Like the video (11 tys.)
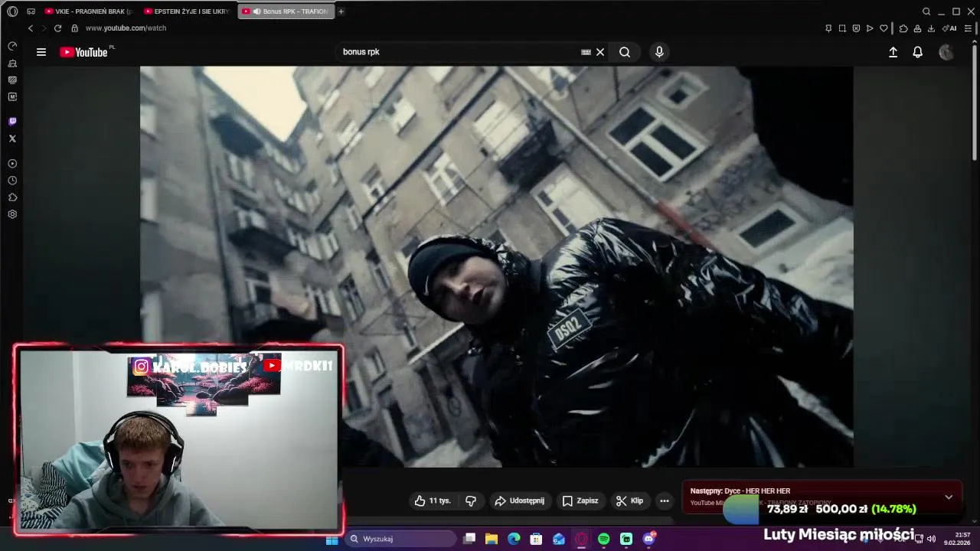Screen dimensions: 980x551 433,500
